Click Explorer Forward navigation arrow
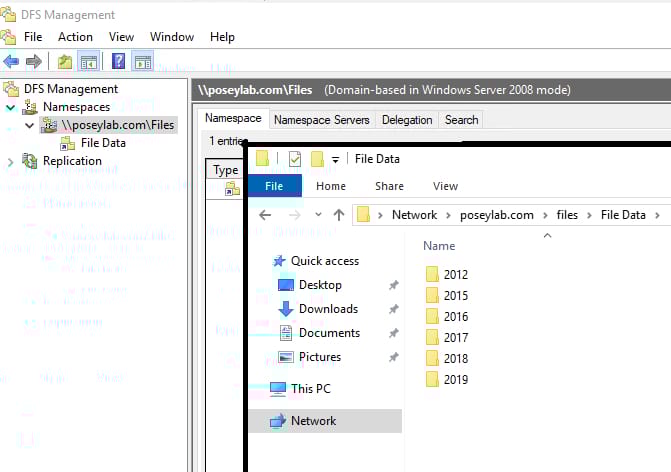The image size is (671, 472). tap(294, 215)
